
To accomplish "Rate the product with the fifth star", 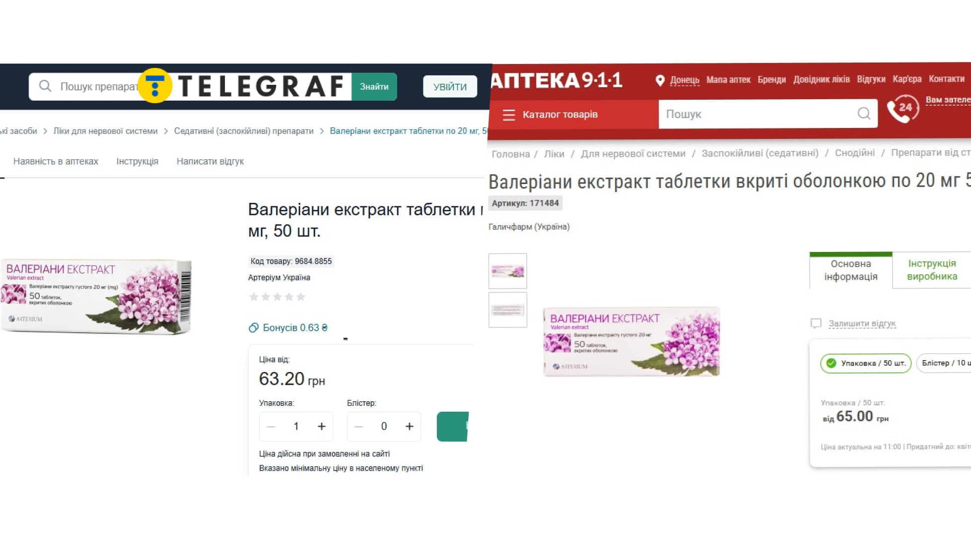I will (300, 297).
